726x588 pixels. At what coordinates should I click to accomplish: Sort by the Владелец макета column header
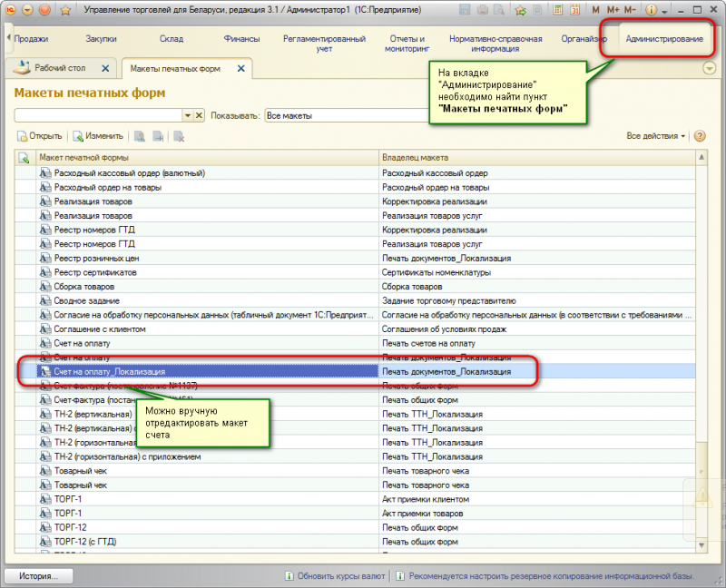click(537, 158)
